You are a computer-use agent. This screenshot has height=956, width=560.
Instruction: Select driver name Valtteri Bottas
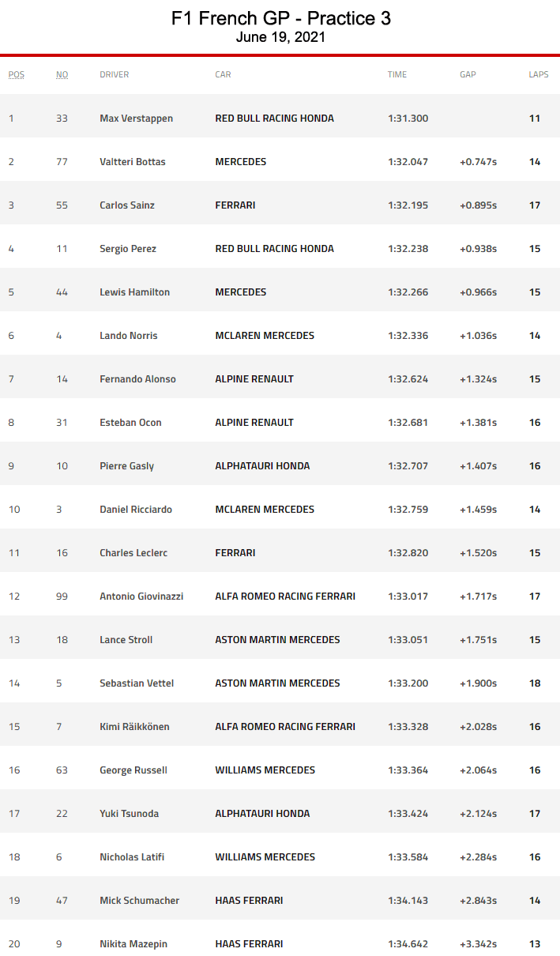pyautogui.click(x=132, y=162)
